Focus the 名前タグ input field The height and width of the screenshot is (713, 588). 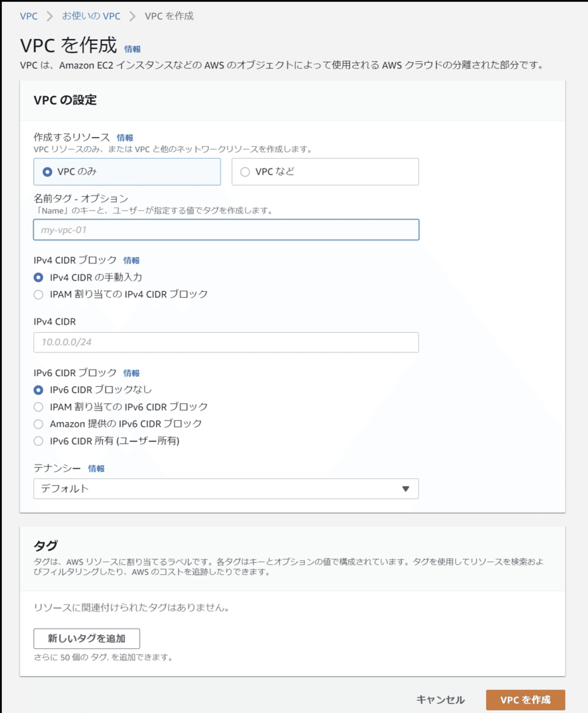click(226, 230)
